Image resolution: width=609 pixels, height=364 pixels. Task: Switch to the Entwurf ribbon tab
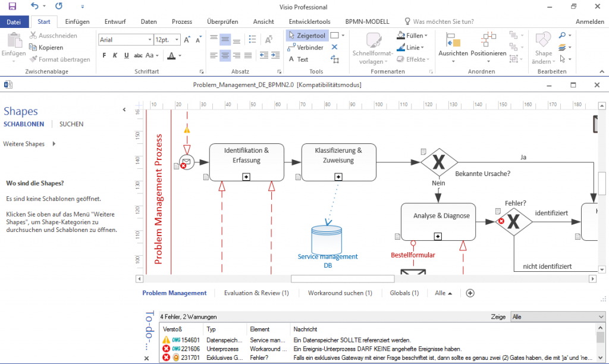click(115, 22)
